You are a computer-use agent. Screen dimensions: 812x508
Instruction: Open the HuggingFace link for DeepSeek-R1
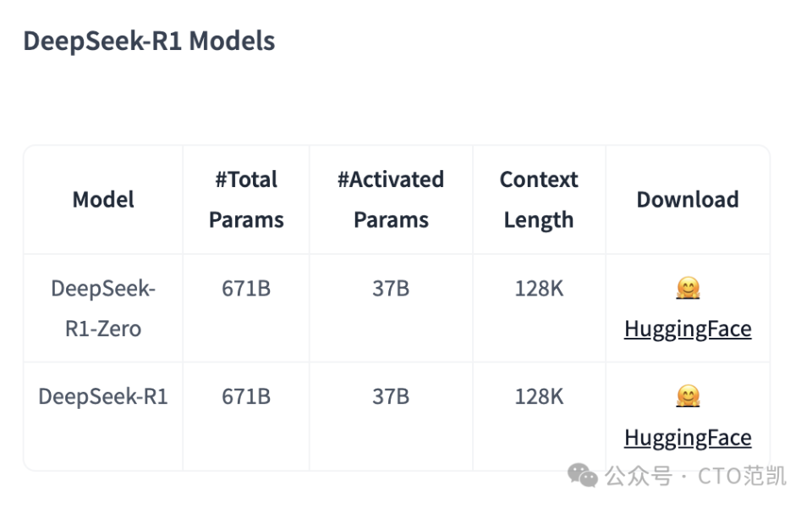[x=687, y=438]
